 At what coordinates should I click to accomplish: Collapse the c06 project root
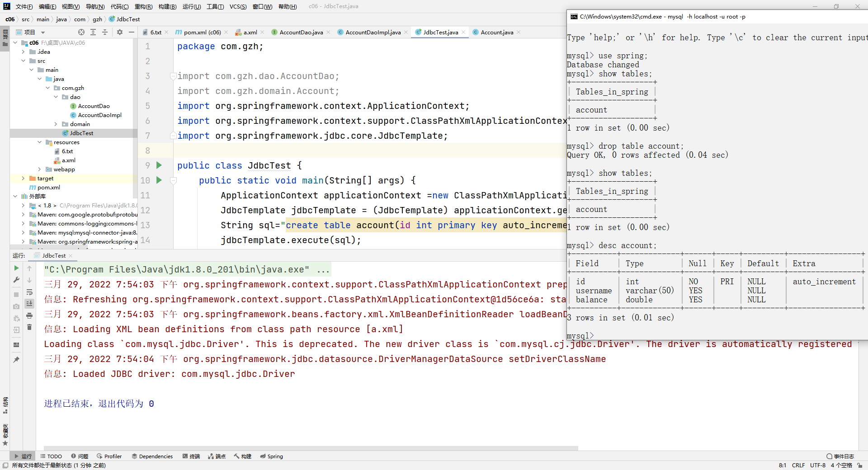click(x=15, y=43)
